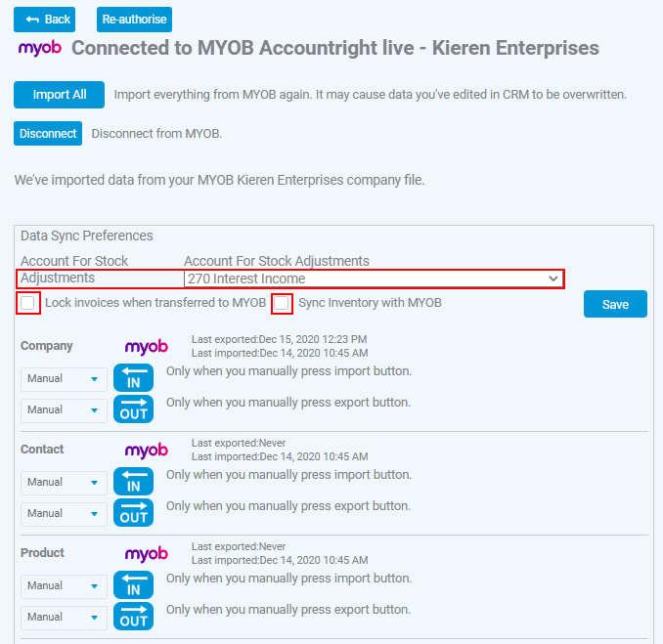Click the Company export OUT icon
The height and width of the screenshot is (644, 663).
(x=133, y=409)
